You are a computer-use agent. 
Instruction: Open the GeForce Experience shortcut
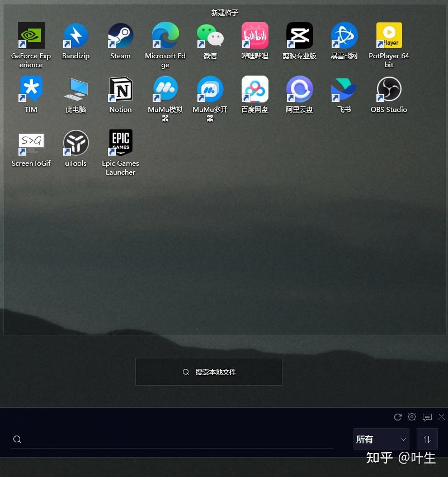(31, 35)
